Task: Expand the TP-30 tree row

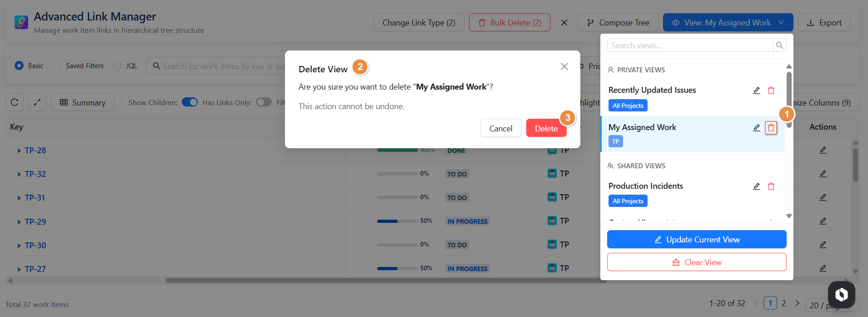Action: tap(19, 246)
